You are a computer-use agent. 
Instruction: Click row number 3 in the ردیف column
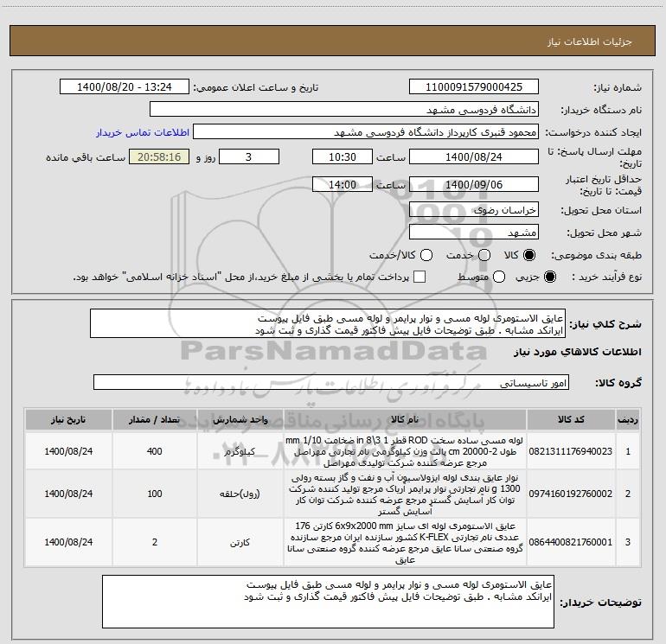click(628, 542)
